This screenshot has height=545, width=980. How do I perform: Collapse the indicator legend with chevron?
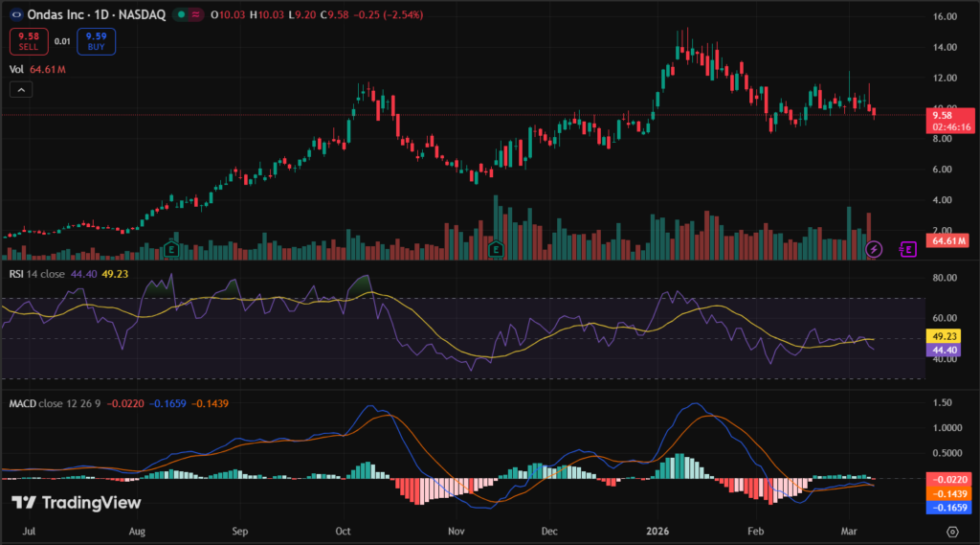click(x=21, y=89)
